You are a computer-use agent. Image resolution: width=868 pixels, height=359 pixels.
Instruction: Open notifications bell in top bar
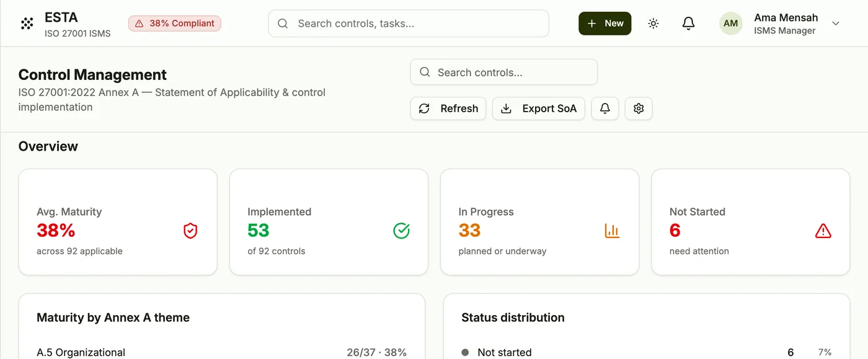click(x=688, y=24)
